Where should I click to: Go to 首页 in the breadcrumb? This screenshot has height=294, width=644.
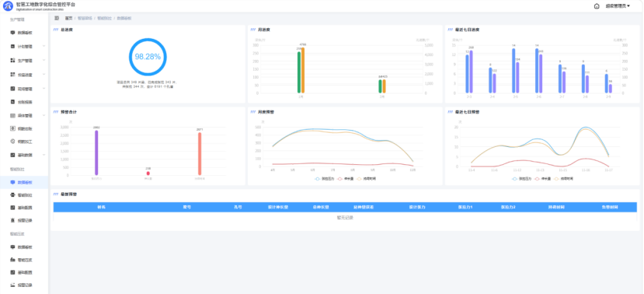[68, 18]
